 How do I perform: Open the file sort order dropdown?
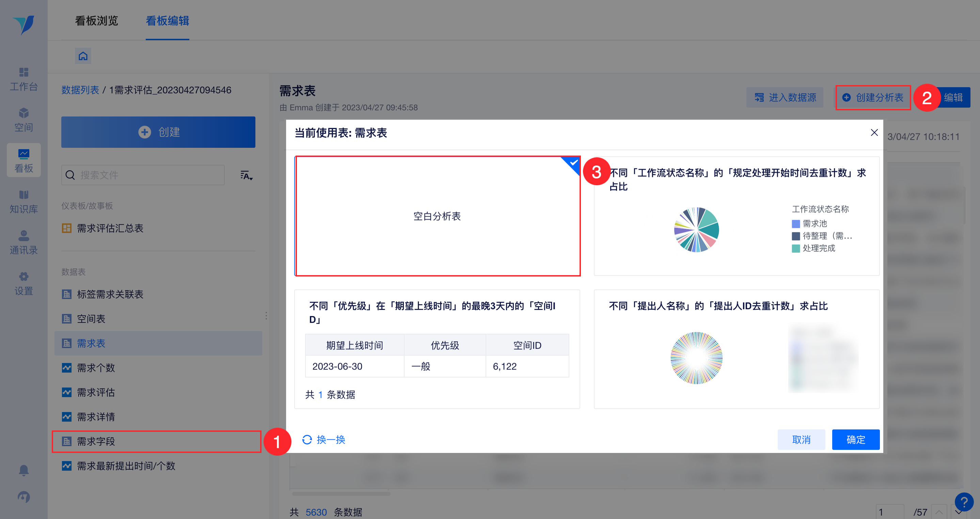pos(246,175)
